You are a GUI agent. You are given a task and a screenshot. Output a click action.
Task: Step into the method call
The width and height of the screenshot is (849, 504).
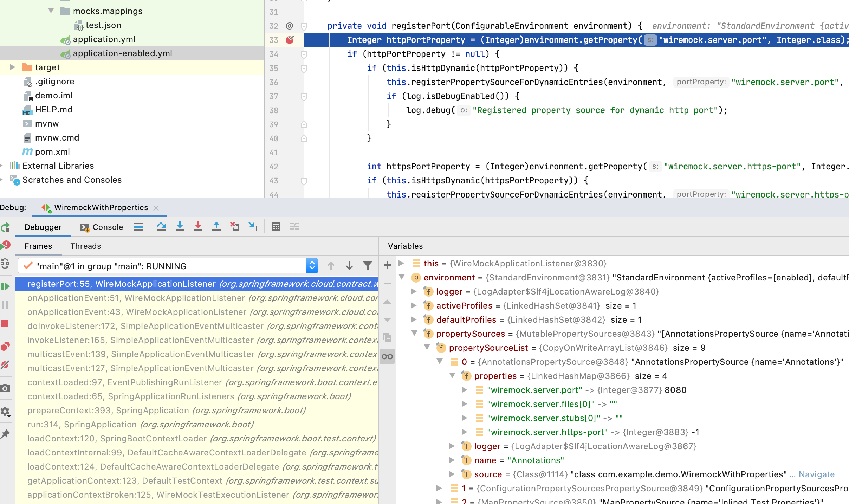point(180,226)
